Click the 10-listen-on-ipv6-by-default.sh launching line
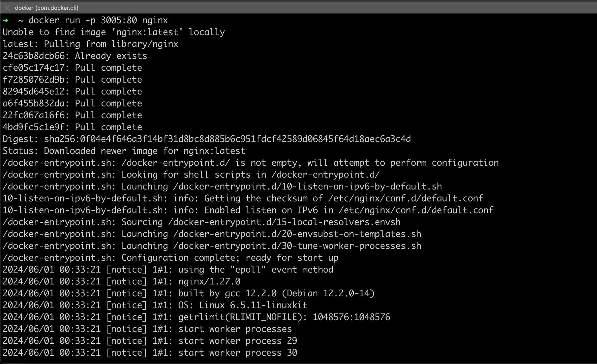Viewport: 597px width, 364px height. click(x=222, y=187)
